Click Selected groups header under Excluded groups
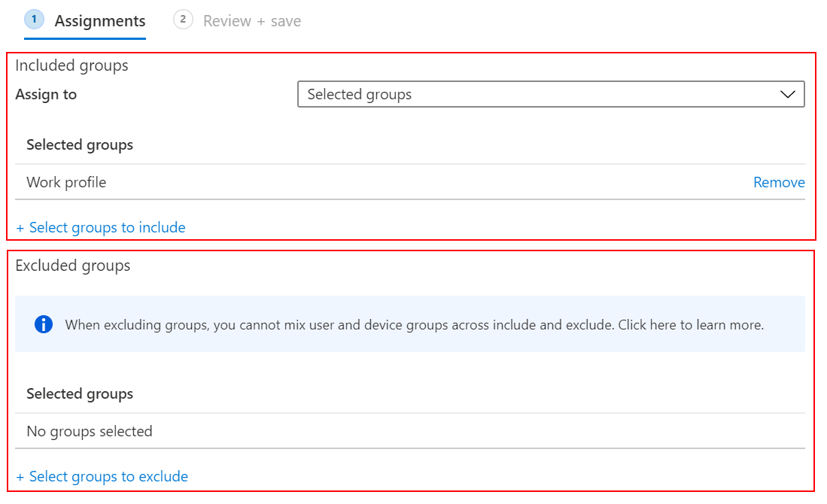Viewport: 827px width, 504px height. click(80, 394)
